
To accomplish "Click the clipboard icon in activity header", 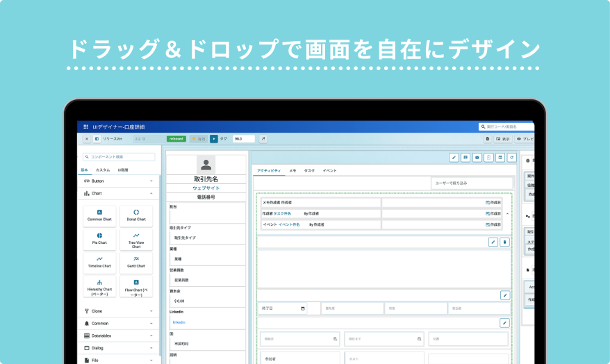I will 489,158.
